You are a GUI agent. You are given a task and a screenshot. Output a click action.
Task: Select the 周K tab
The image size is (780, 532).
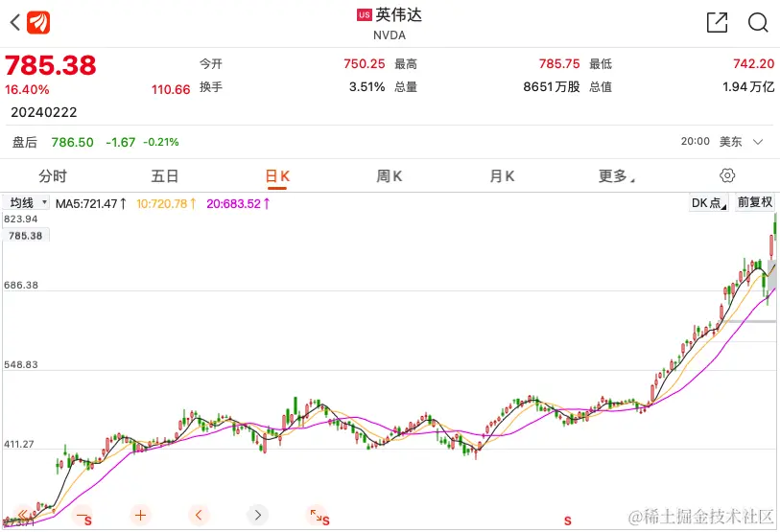click(389, 176)
